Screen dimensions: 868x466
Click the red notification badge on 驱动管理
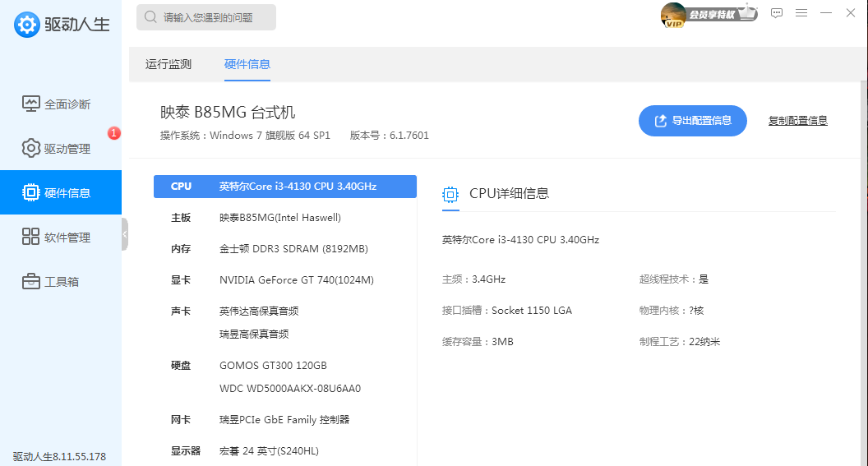tap(113, 133)
